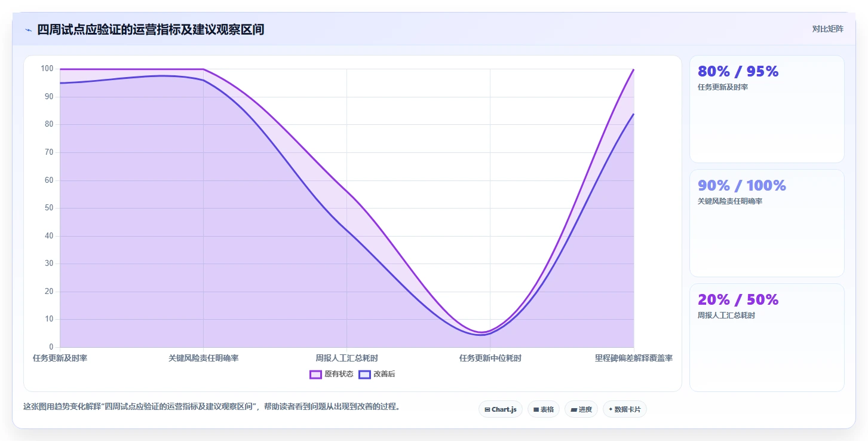Select the 90% / 100% metric card
Image resolution: width=868 pixels, height=441 pixels.
tap(767, 223)
